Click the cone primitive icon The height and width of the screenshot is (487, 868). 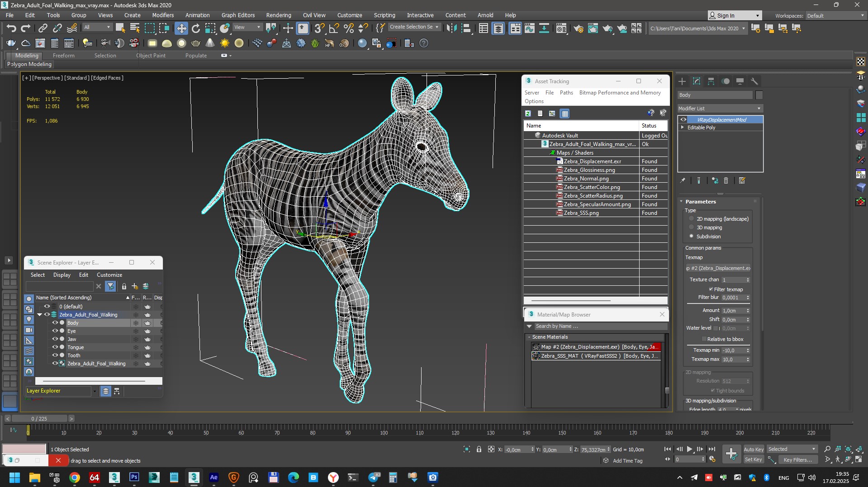pyautogui.click(x=210, y=43)
